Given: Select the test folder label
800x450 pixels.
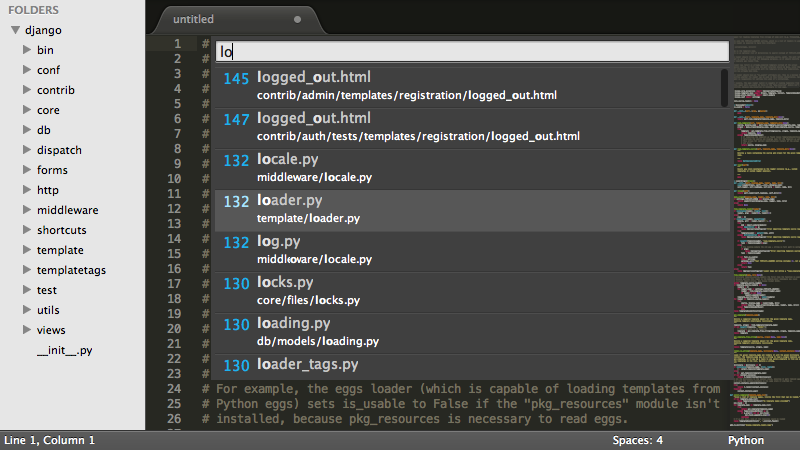Looking at the screenshot, I should pyautogui.click(x=46, y=290).
